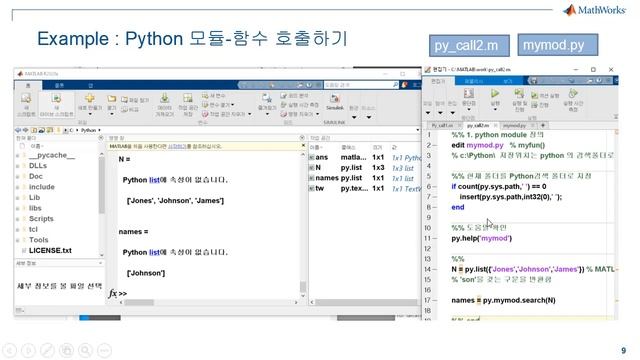Switch to the py_call1.m editor tab
Screen dimensions: 640x360
pos(442,125)
